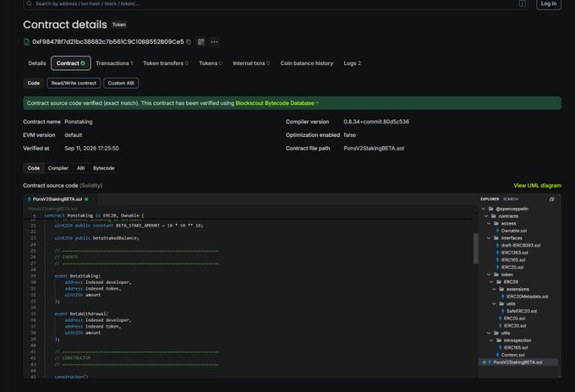Screen dimensions: 575x392
Task: Click the external link arrow after Bytecode Database
Action: tap(317, 103)
